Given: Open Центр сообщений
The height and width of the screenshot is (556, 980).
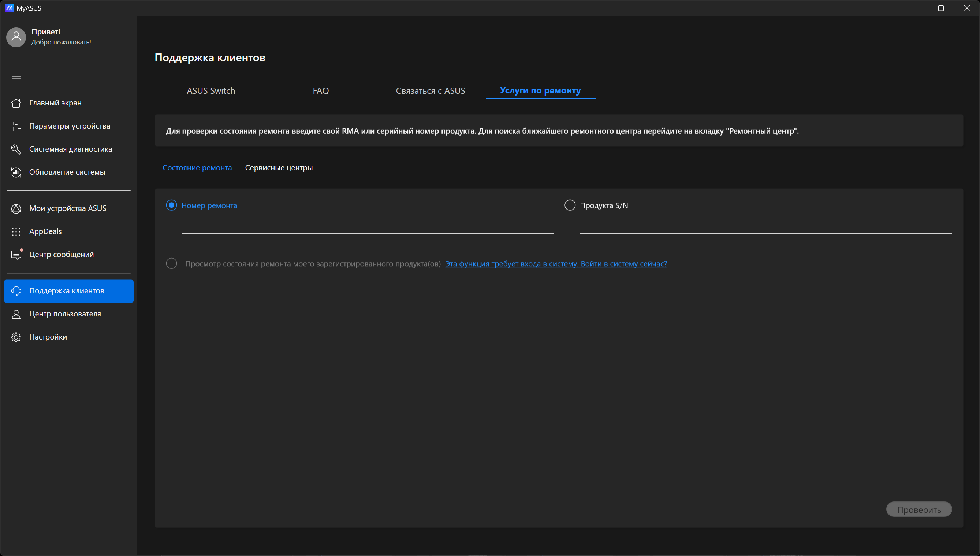Looking at the screenshot, I should pos(69,254).
